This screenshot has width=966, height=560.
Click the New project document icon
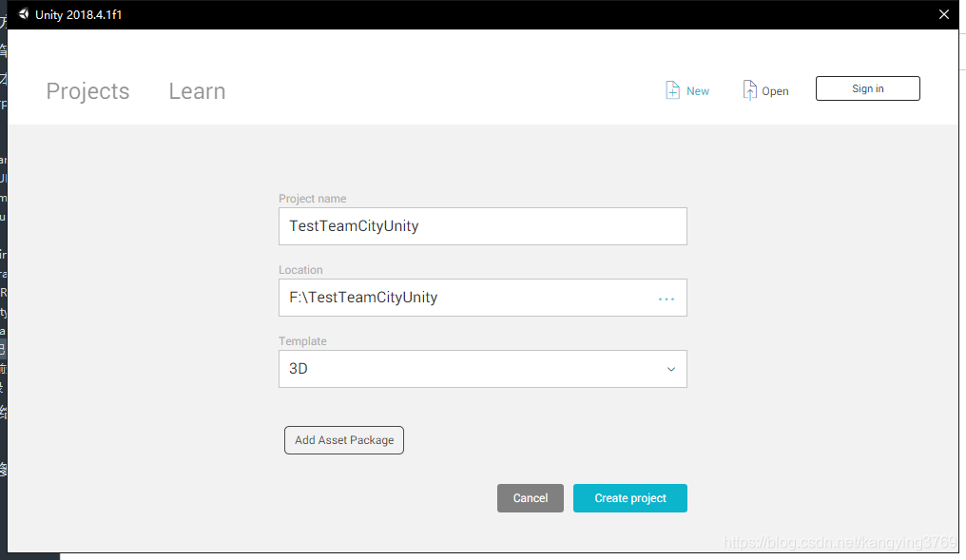672,90
